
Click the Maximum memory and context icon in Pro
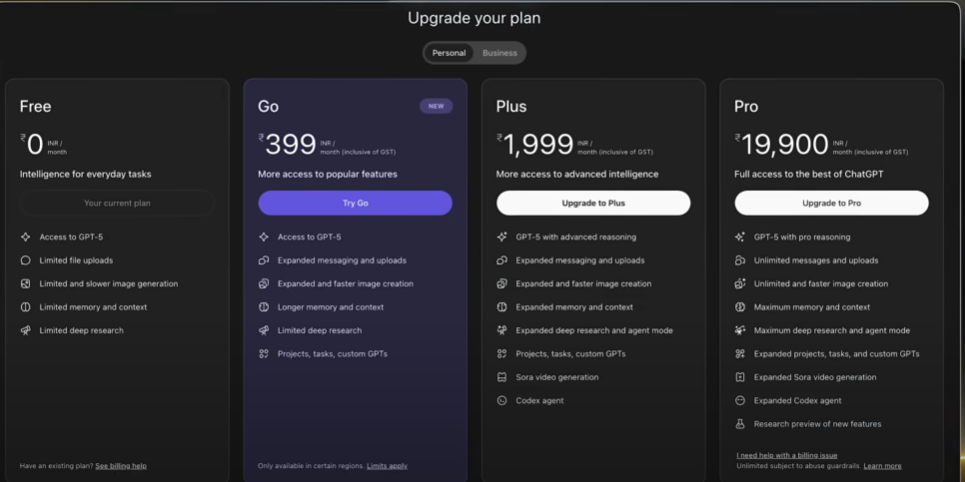coord(740,307)
